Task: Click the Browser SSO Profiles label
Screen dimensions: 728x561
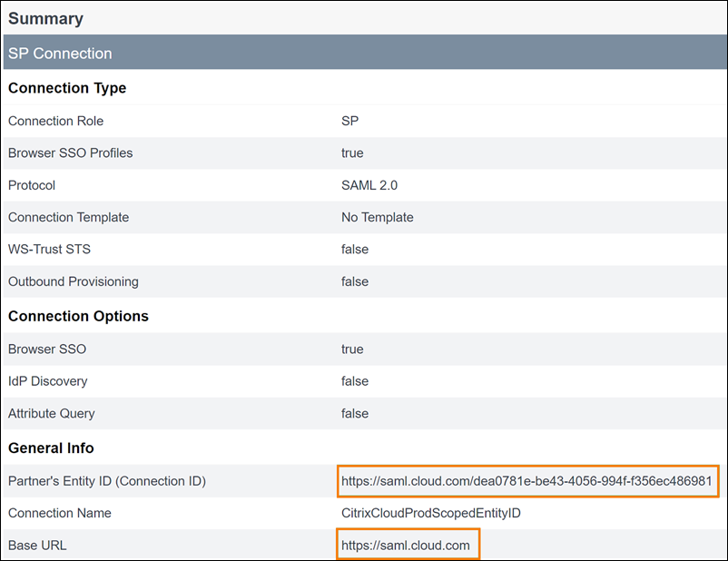Action: click(x=70, y=153)
